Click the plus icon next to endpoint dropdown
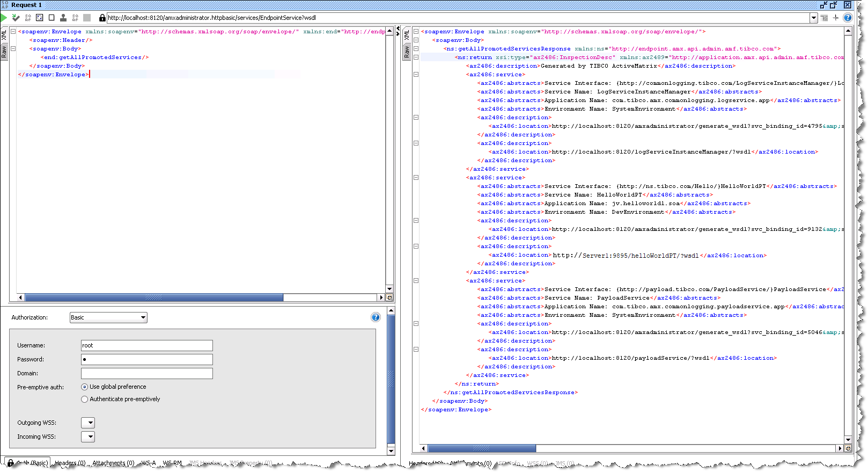This screenshot has height=472, width=868. click(x=836, y=18)
